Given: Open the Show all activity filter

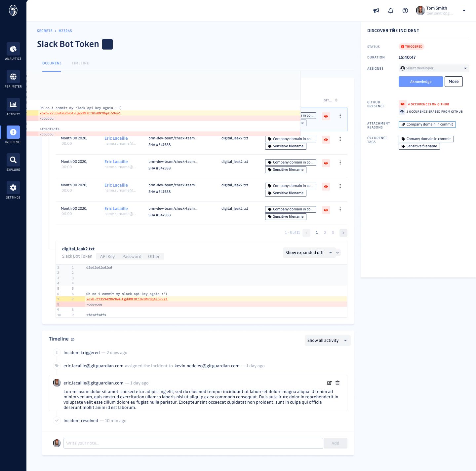Looking at the screenshot, I should [x=327, y=340].
